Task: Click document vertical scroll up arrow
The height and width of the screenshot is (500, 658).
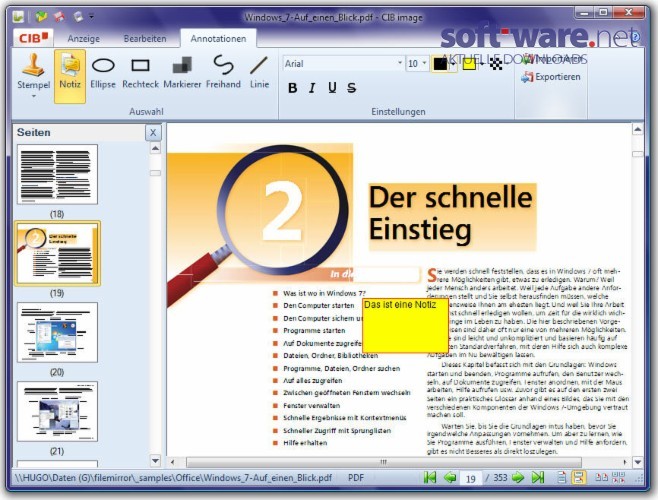Action: tap(637, 129)
